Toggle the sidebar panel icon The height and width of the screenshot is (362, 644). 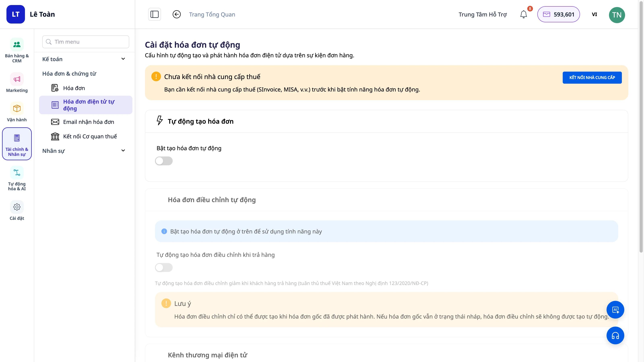[155, 14]
